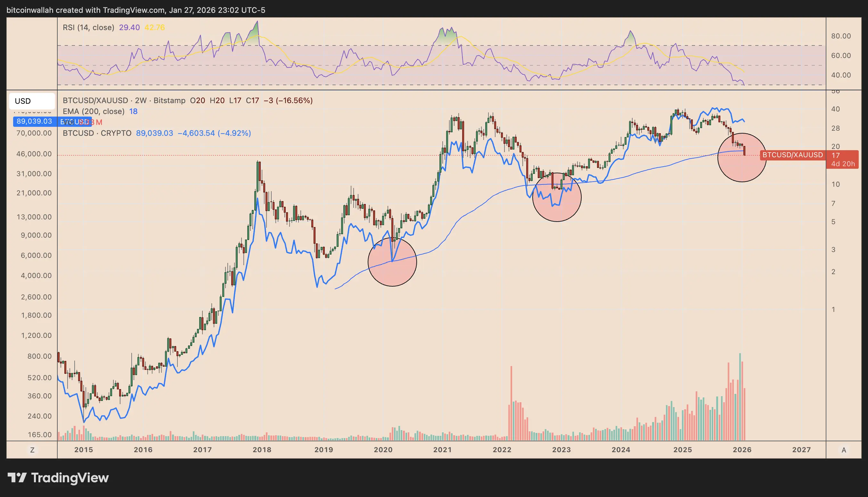
Task: Click the TradingView logo watermark
Action: (58, 478)
